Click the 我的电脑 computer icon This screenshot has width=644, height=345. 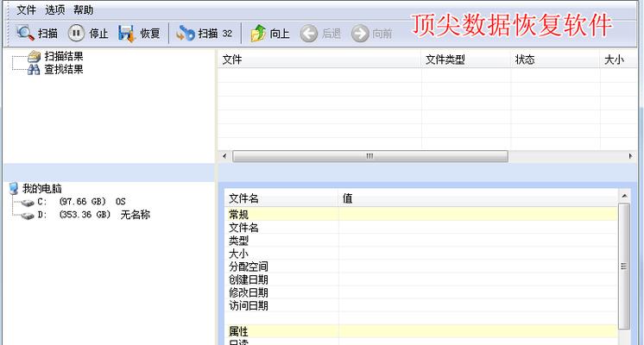coord(14,188)
